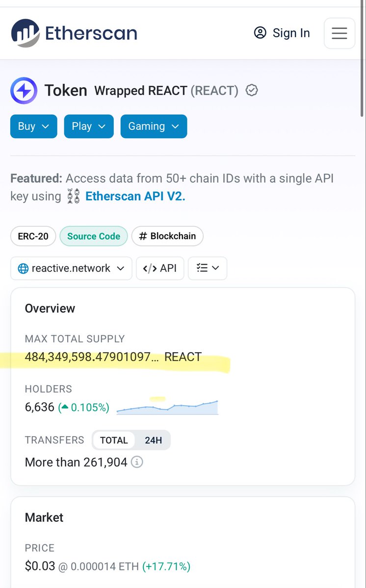This screenshot has height=588, width=366.
Task: Click the +17.71% price change
Action: tap(166, 567)
